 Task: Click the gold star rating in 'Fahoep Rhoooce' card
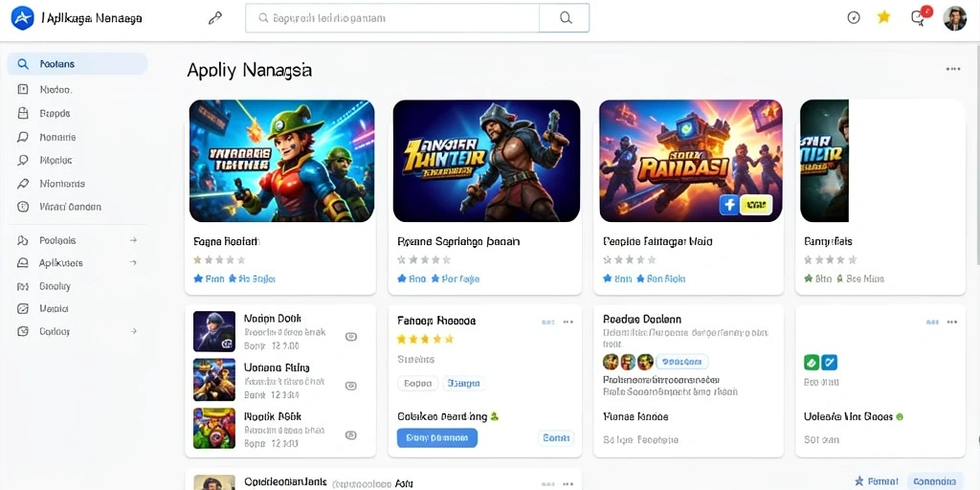(426, 340)
